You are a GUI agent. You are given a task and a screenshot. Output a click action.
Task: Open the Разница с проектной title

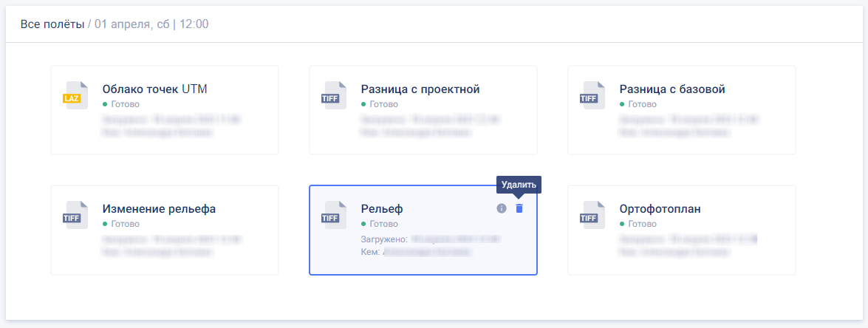tap(420, 89)
